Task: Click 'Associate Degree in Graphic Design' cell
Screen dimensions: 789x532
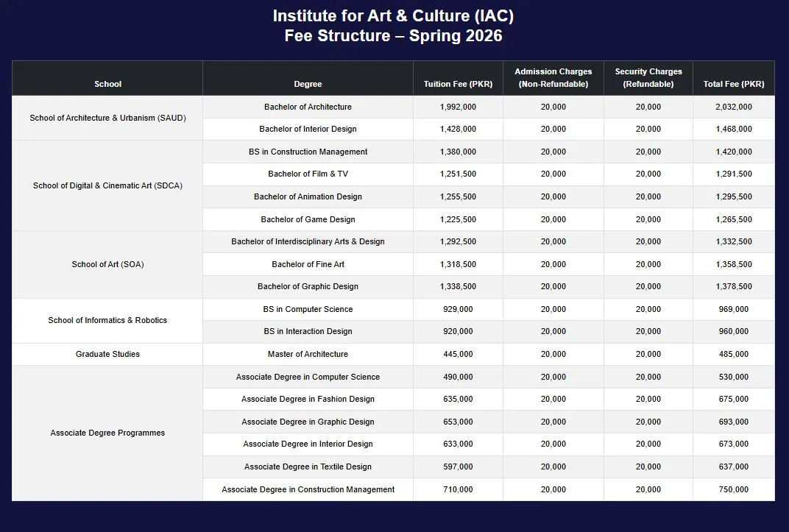Action: [308, 422]
